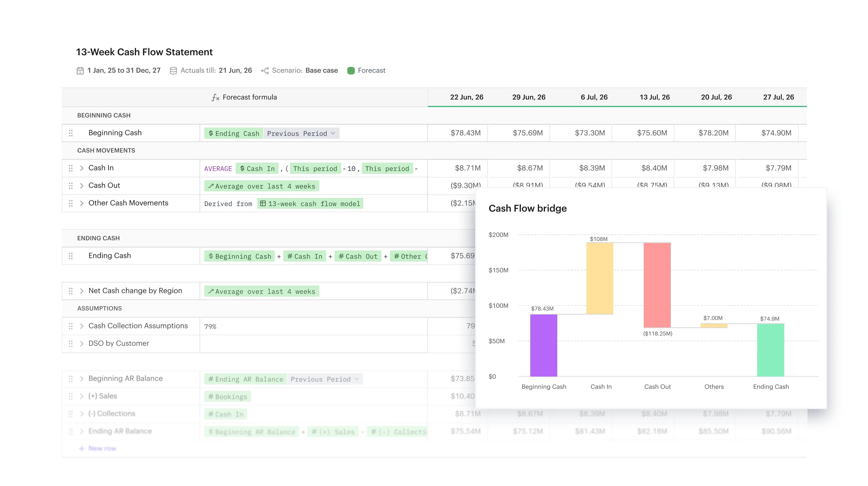Grab drag handle for DSO by Customer row
868x486 pixels.
[70, 344]
